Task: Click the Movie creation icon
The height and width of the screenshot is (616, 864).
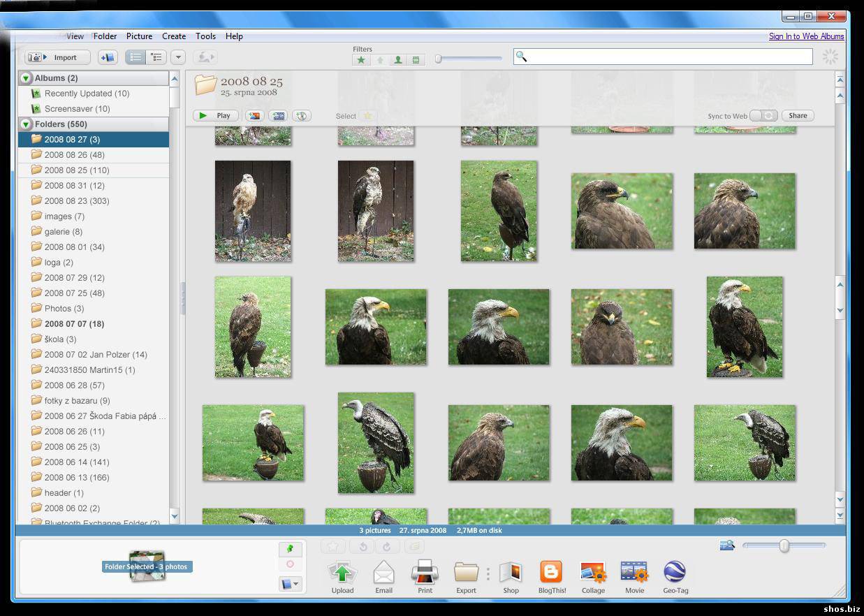Action: coord(634,573)
